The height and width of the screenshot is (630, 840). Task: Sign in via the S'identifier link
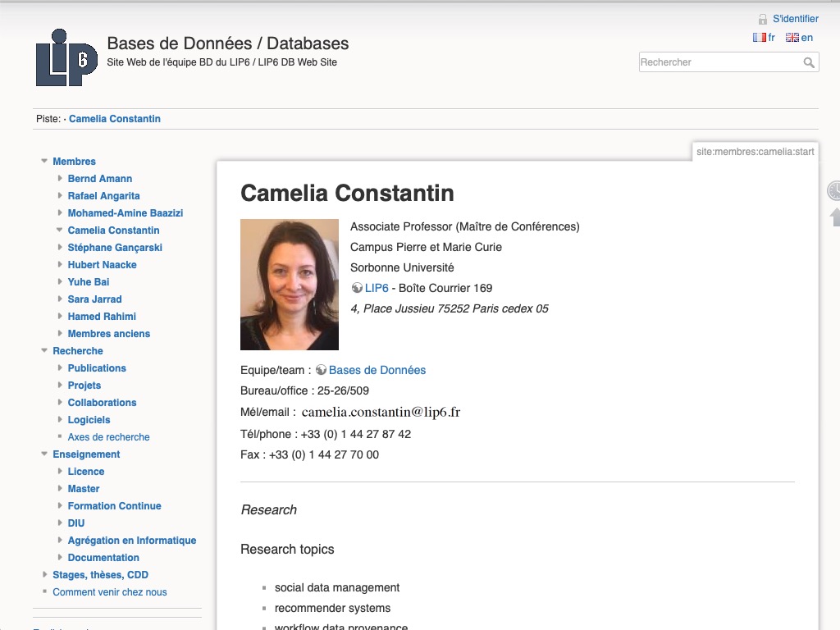pyautogui.click(x=795, y=18)
